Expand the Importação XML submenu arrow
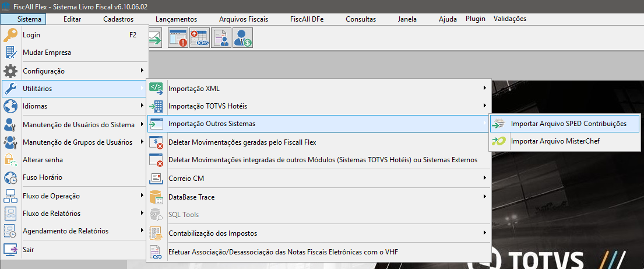The height and width of the screenshot is (269, 644). click(x=485, y=88)
